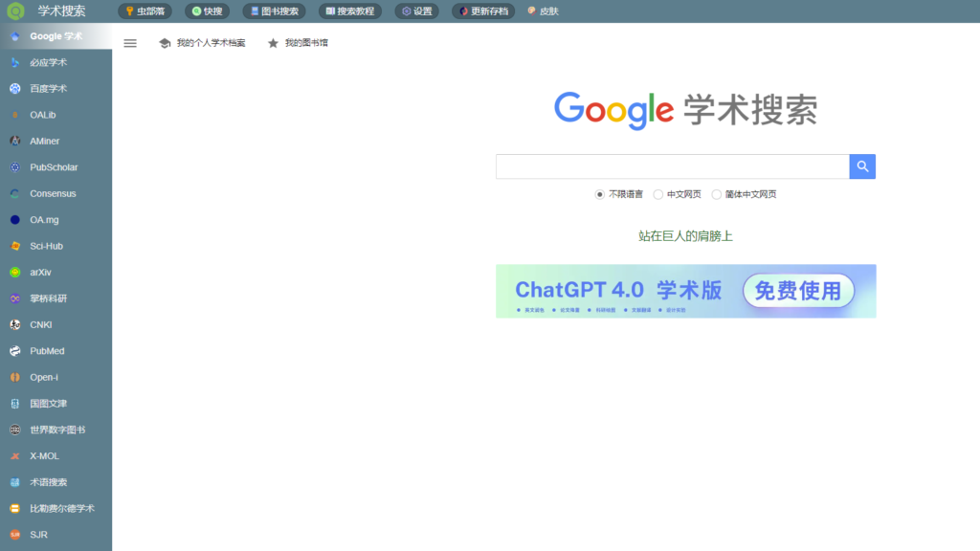Viewport: 980px width, 551px height.
Task: Click the star icon for 我的图书馆
Action: coord(273,43)
